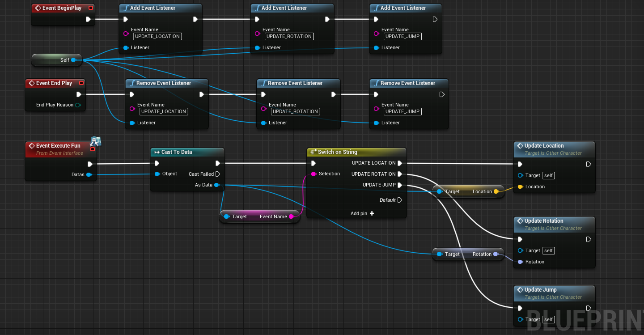Click the Event Name magenta output pin

[x=291, y=216]
